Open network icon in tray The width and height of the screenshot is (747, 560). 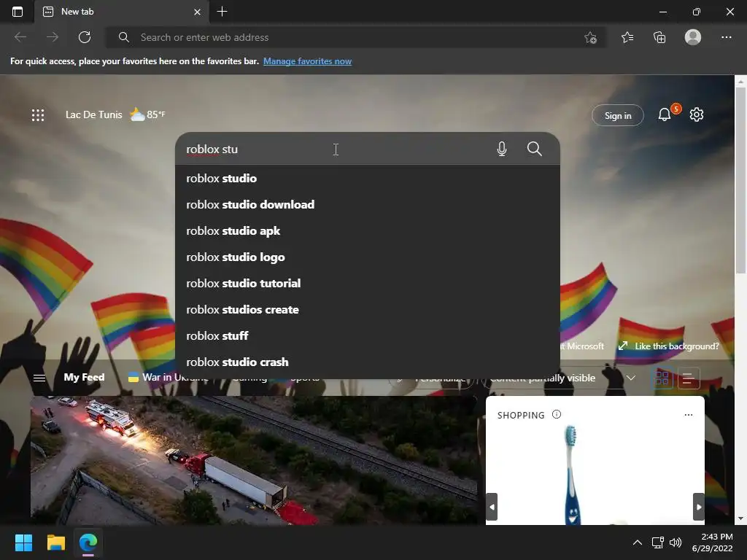click(658, 542)
